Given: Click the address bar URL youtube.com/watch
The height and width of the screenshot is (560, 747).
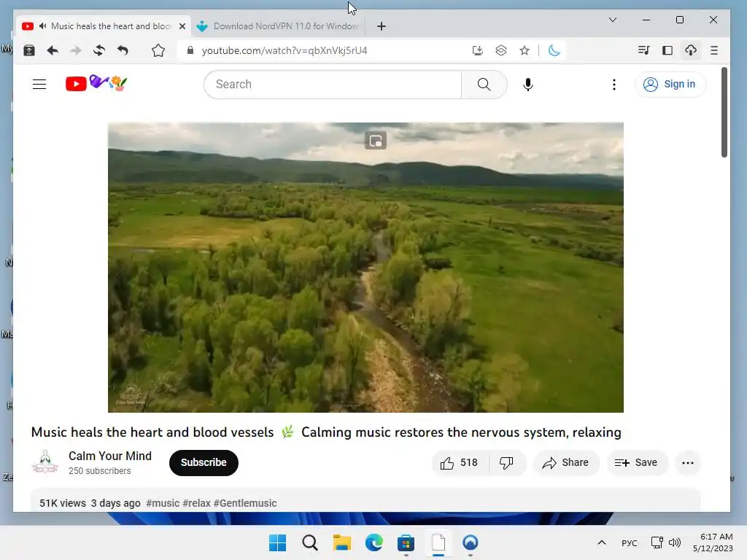Looking at the screenshot, I should [284, 50].
